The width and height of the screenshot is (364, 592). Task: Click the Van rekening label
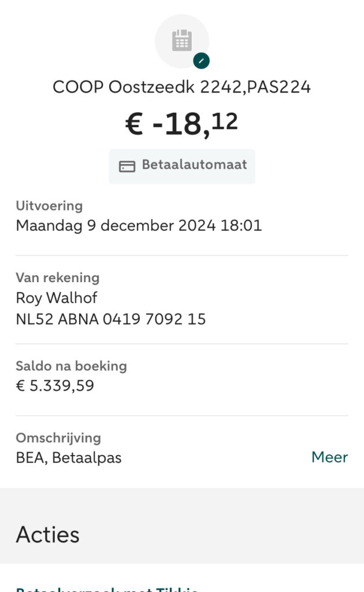57,277
